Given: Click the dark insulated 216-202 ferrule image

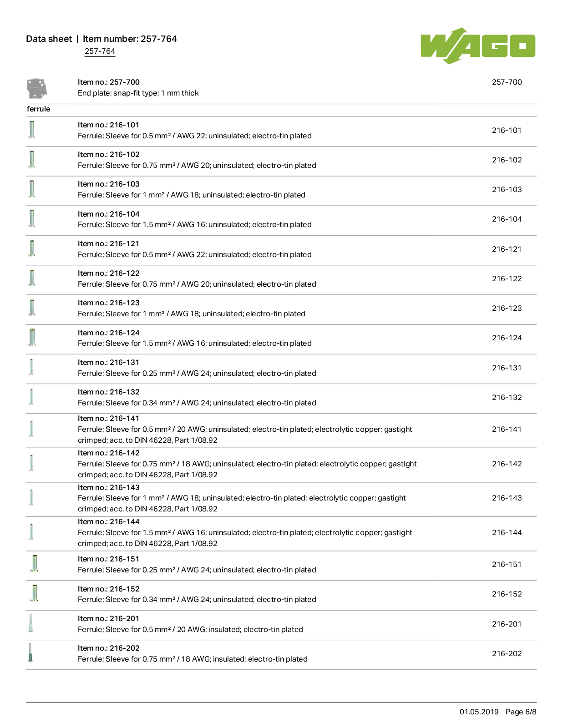Looking at the screenshot, I should coord(30,653).
